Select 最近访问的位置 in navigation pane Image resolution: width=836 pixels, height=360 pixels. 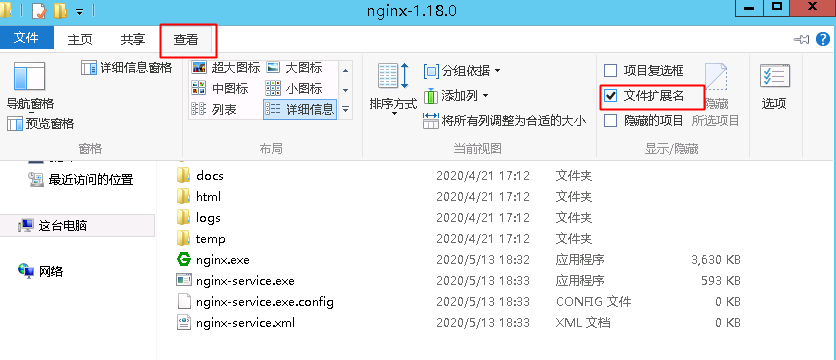click(x=80, y=180)
